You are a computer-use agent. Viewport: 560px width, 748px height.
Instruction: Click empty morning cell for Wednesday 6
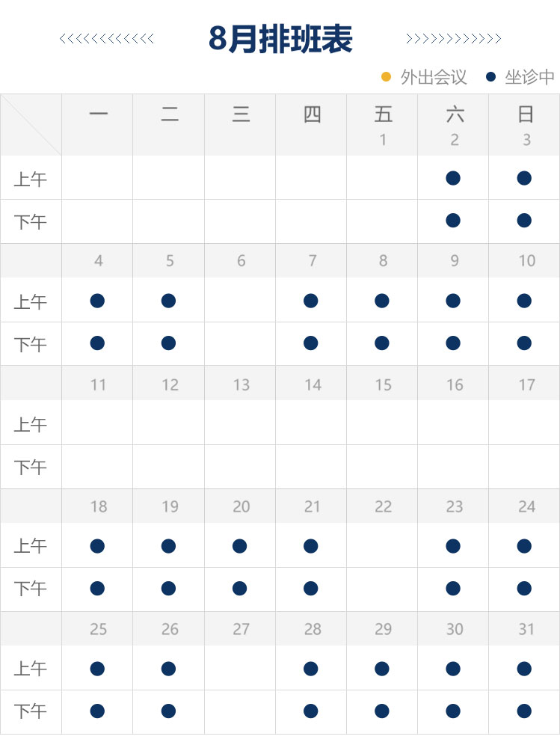point(240,300)
